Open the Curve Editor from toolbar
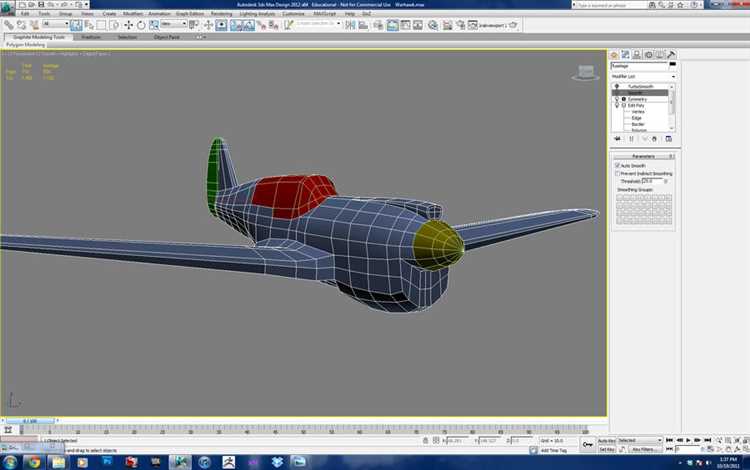 point(405,25)
